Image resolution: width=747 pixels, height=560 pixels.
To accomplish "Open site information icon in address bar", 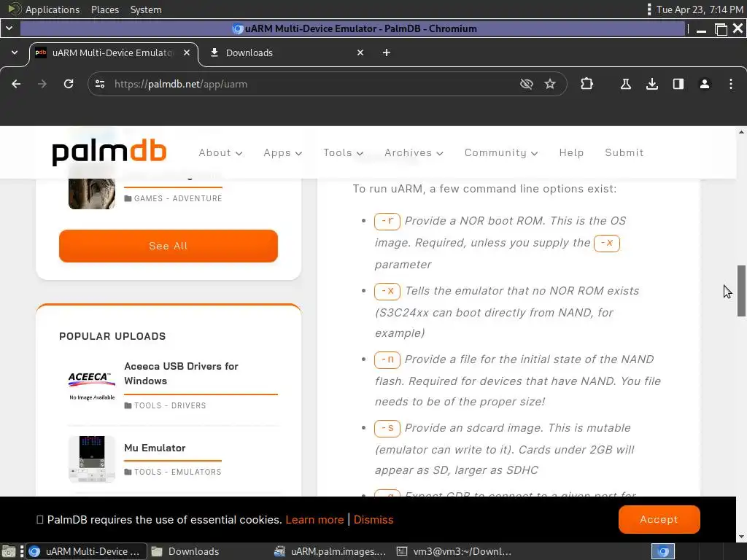I will coord(100,85).
